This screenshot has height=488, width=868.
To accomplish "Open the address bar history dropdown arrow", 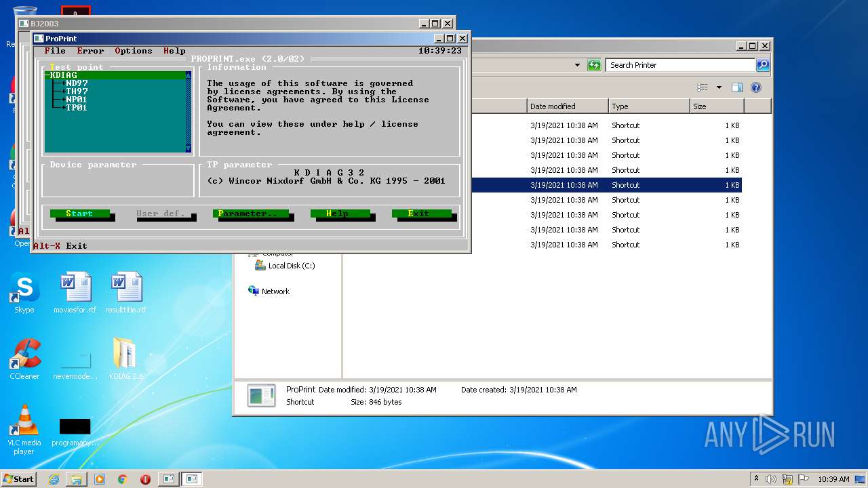I will coord(577,65).
